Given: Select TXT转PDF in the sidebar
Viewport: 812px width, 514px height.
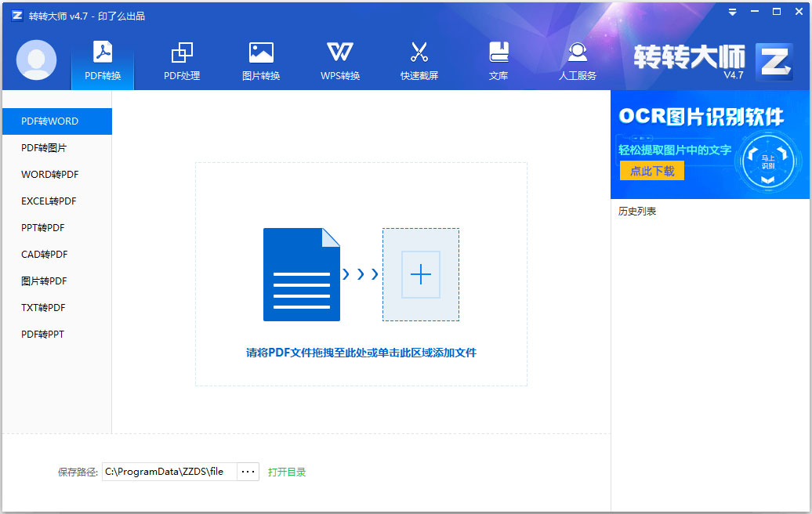Looking at the screenshot, I should (57, 308).
